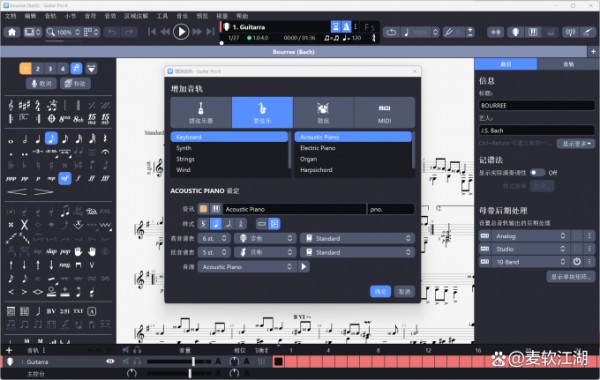Cancel the add track dialog

click(404, 292)
